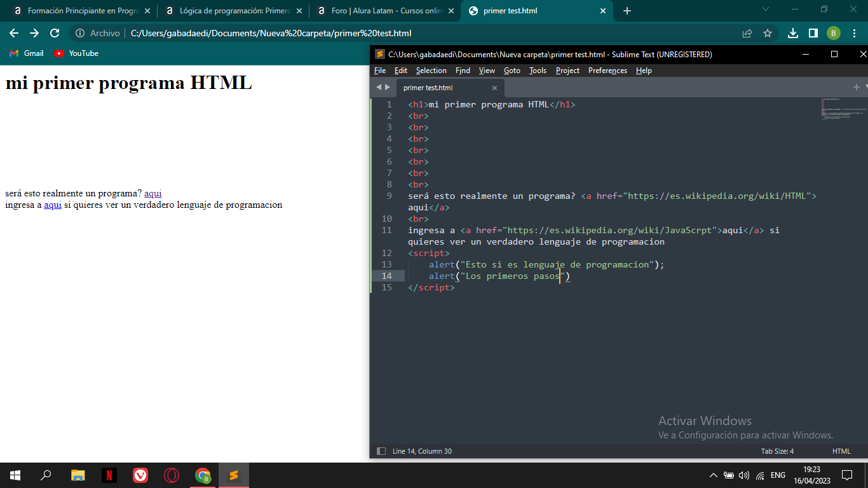Open Chrome downloads

point(793,33)
